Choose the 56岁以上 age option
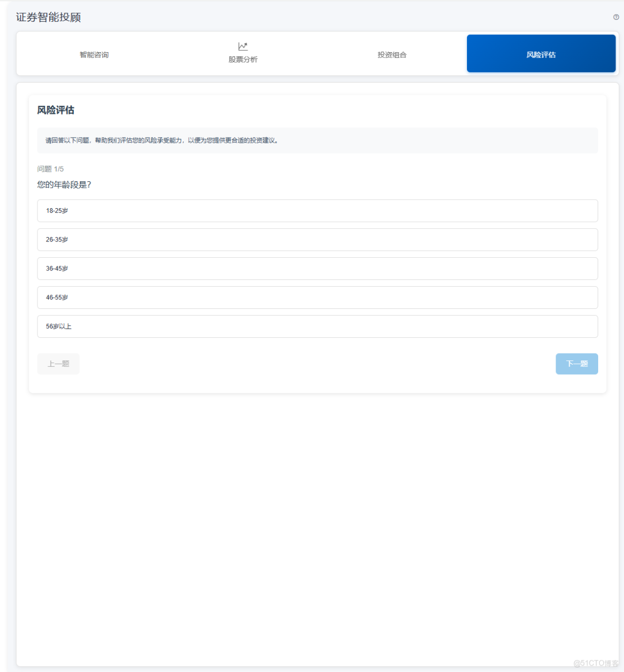Screen dimensions: 624x672 click(317, 326)
